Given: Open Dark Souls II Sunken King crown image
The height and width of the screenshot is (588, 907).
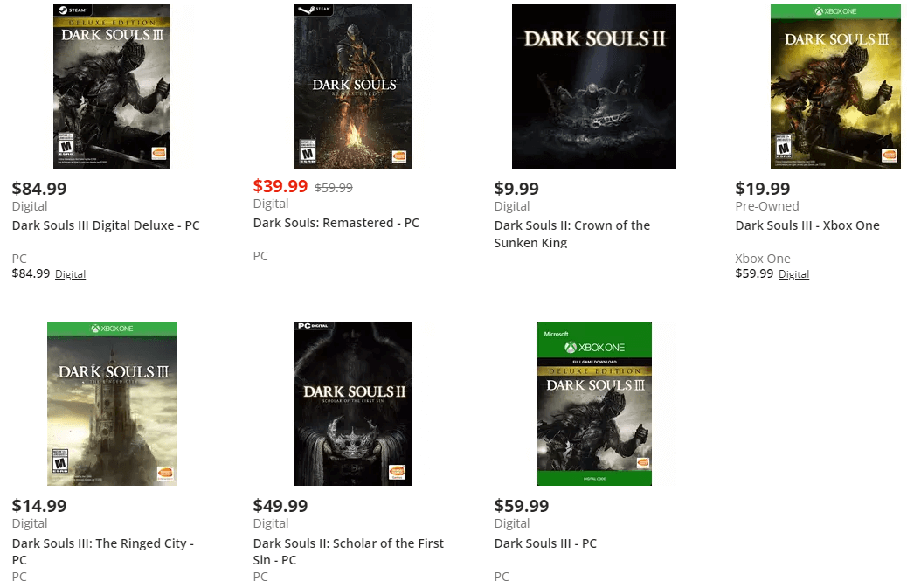Looking at the screenshot, I should 593,86.
